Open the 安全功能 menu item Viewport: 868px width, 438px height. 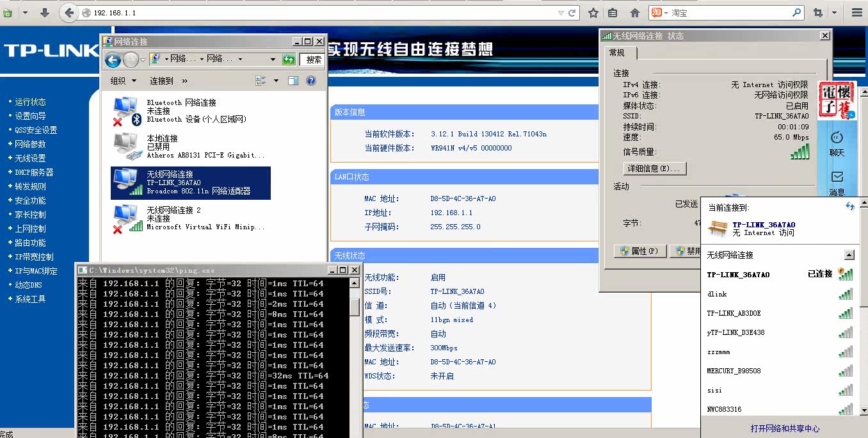pyautogui.click(x=31, y=200)
